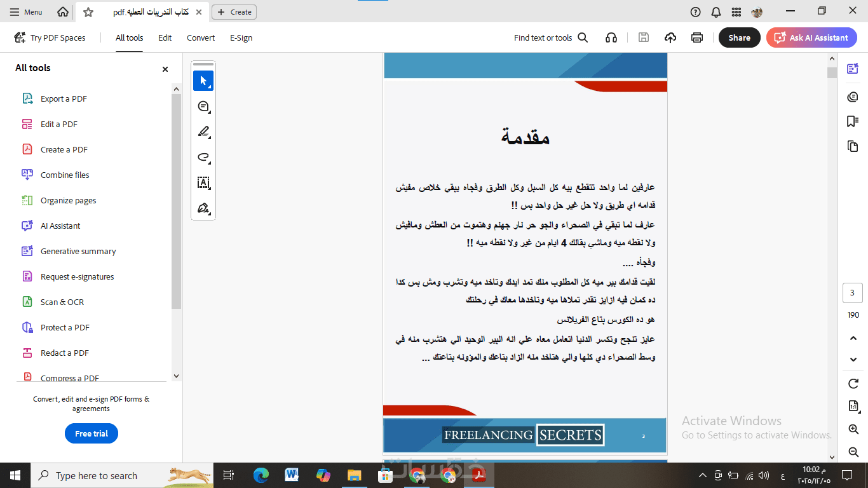
Task: Choose the Select arrow tool
Action: (x=203, y=81)
